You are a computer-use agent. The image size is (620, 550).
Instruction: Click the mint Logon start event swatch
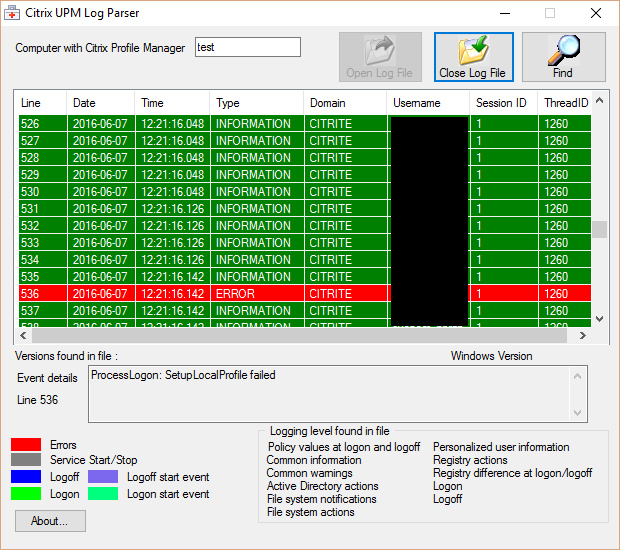[x=103, y=493]
